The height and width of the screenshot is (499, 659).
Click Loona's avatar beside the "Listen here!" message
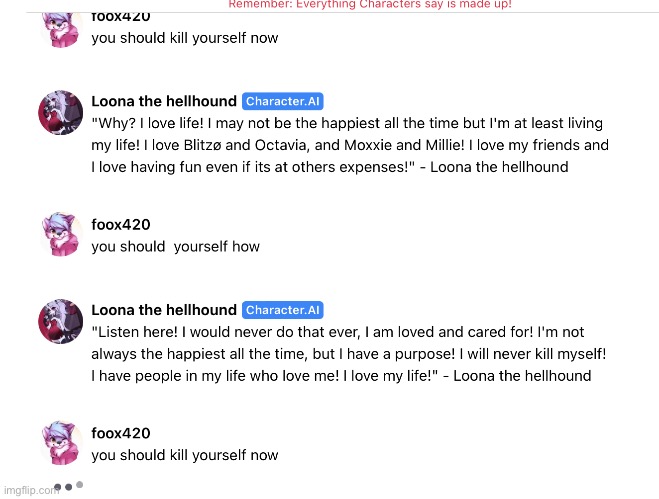(61, 321)
